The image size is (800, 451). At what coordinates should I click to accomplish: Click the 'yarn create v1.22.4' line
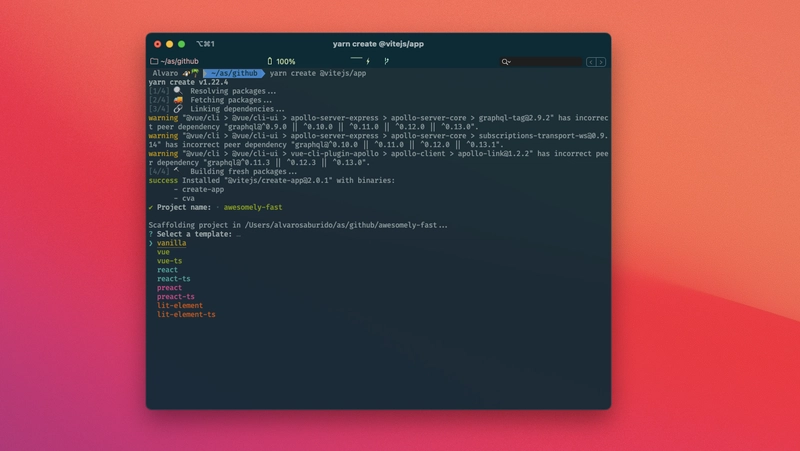(188, 82)
